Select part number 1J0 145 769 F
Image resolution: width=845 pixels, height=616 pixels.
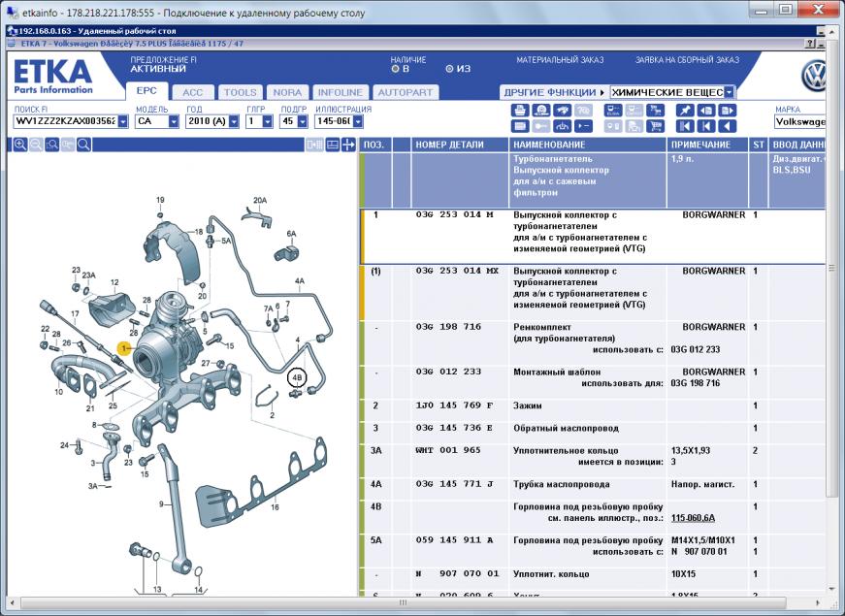click(x=454, y=405)
